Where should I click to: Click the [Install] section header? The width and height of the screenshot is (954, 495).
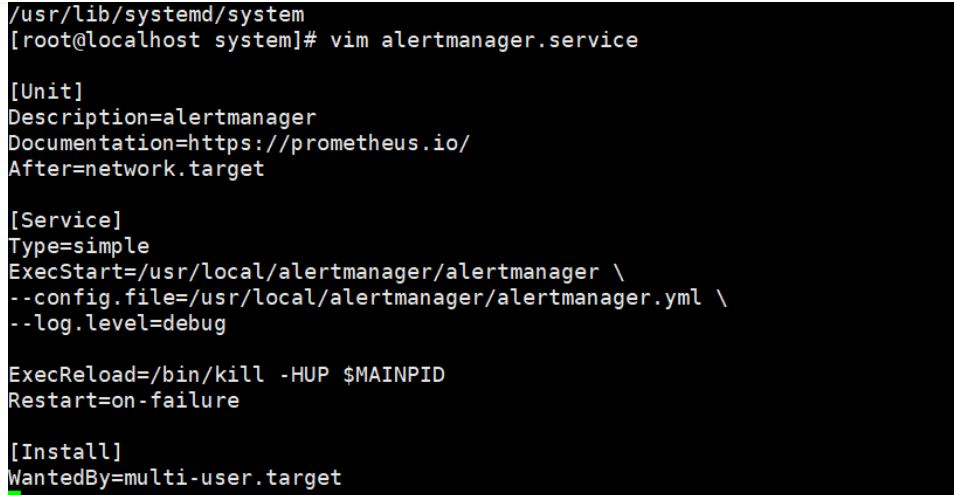65,452
